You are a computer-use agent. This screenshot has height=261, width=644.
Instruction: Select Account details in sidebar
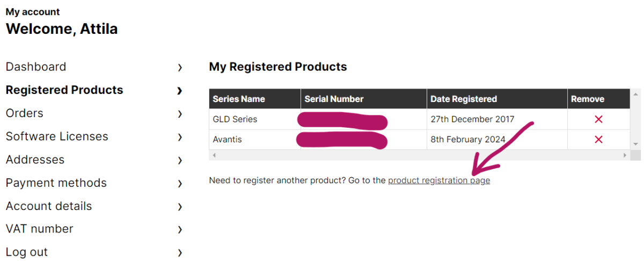49,206
